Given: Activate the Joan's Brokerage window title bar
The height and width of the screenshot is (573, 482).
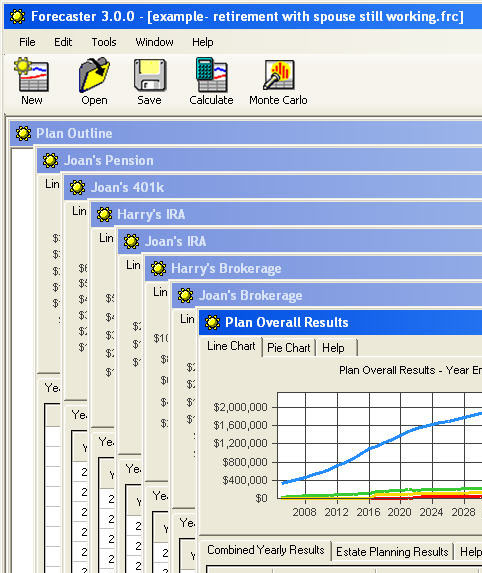Looking at the screenshot, I should point(327,295).
